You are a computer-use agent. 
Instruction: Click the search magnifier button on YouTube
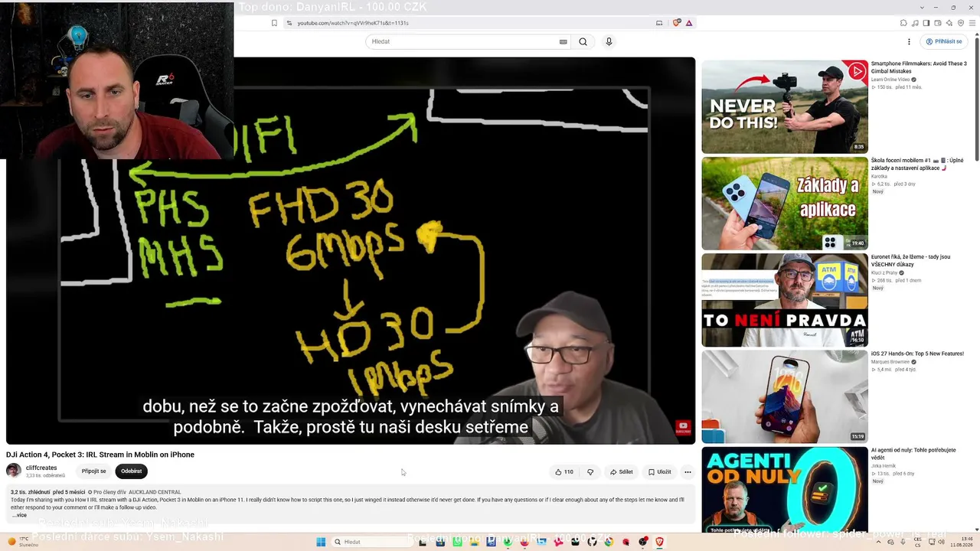point(583,41)
